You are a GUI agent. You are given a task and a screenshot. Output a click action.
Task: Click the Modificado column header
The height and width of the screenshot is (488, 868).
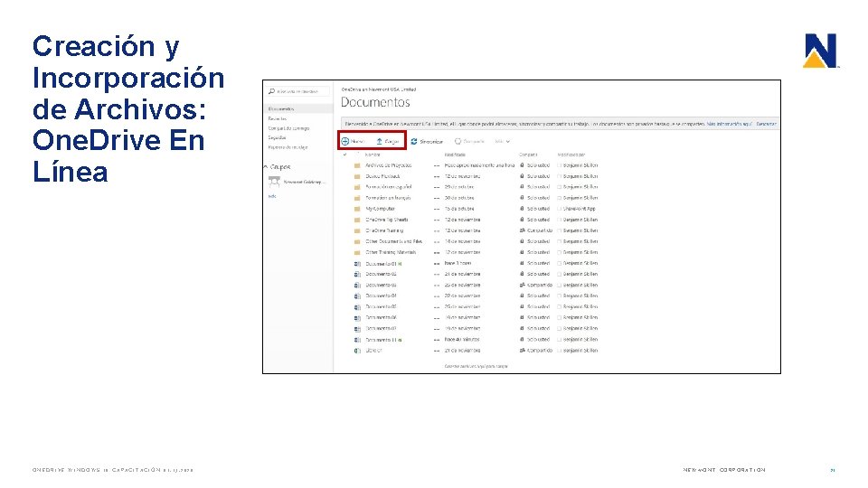click(455, 155)
